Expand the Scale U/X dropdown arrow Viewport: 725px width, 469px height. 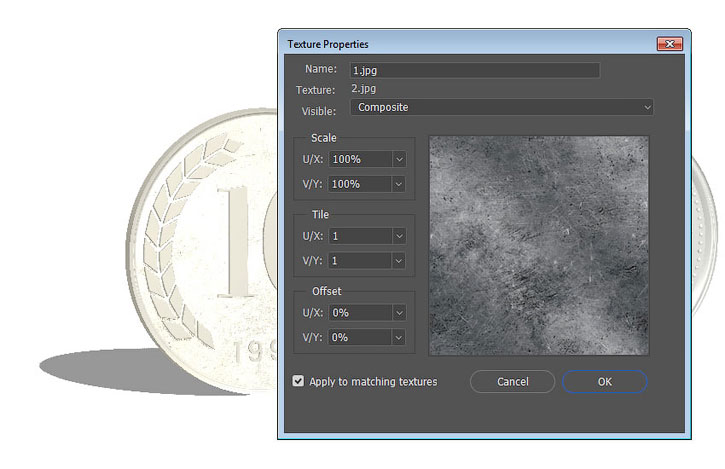tap(399, 159)
